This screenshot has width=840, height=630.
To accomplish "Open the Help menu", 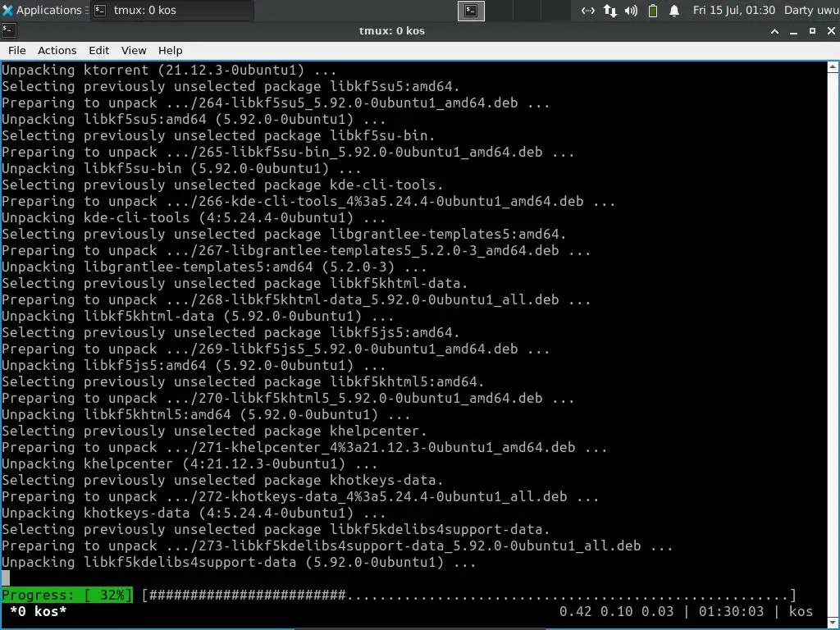I will coord(170,50).
